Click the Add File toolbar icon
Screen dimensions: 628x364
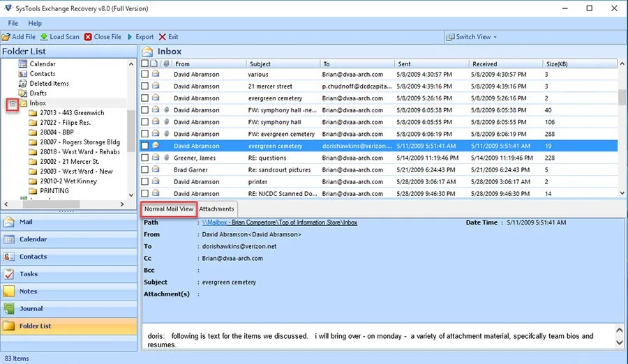tap(6, 37)
